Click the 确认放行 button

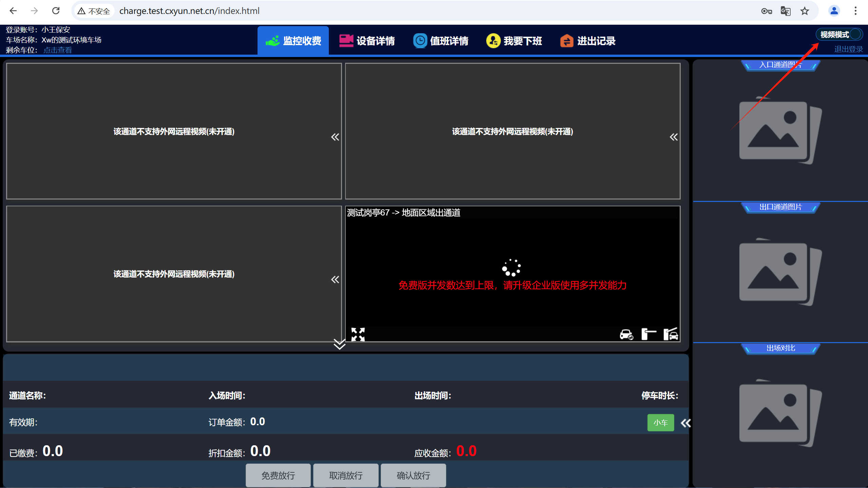413,475
